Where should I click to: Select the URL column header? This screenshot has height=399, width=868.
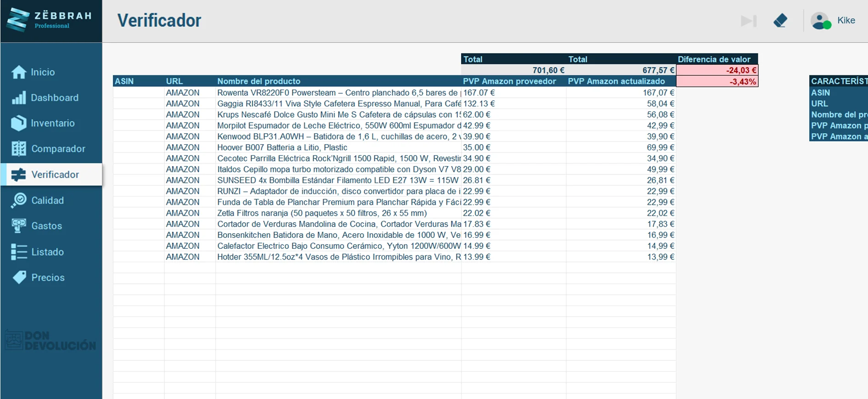pyautogui.click(x=190, y=81)
